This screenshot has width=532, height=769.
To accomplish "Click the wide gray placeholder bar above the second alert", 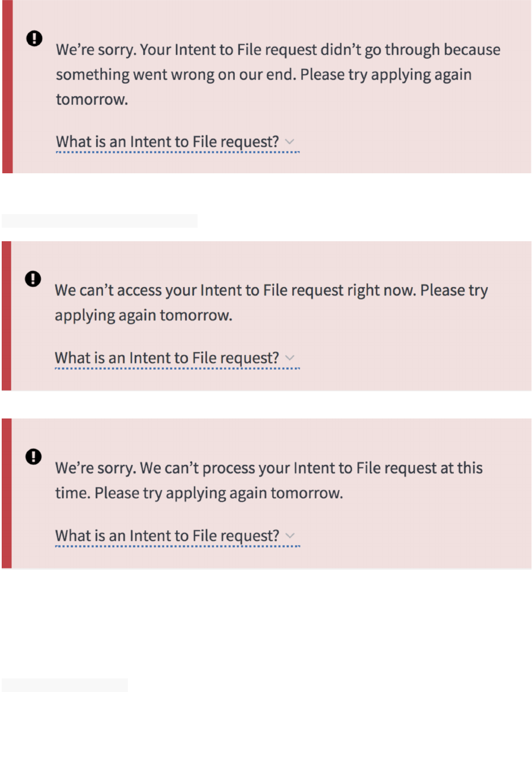I will (100, 221).
